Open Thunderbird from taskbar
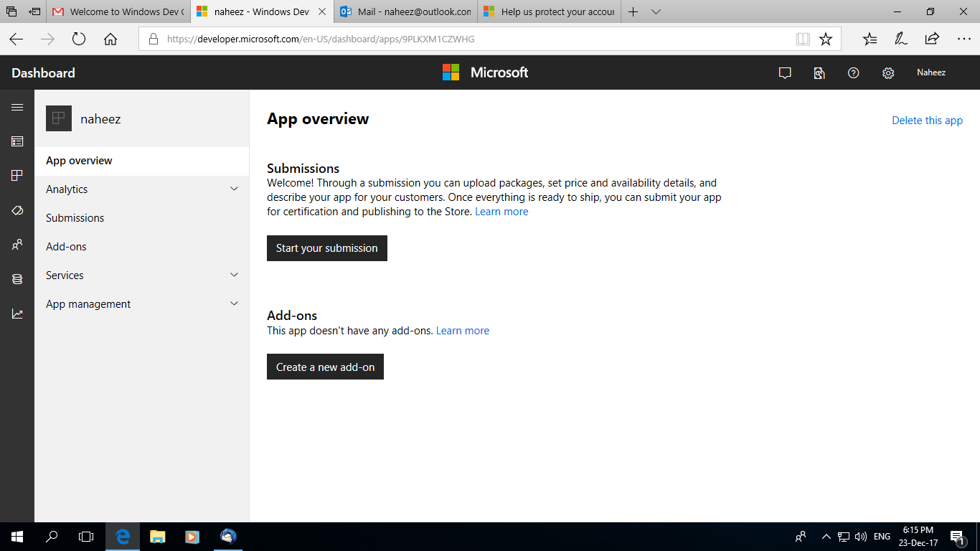Viewport: 980px width, 551px height. [x=228, y=536]
